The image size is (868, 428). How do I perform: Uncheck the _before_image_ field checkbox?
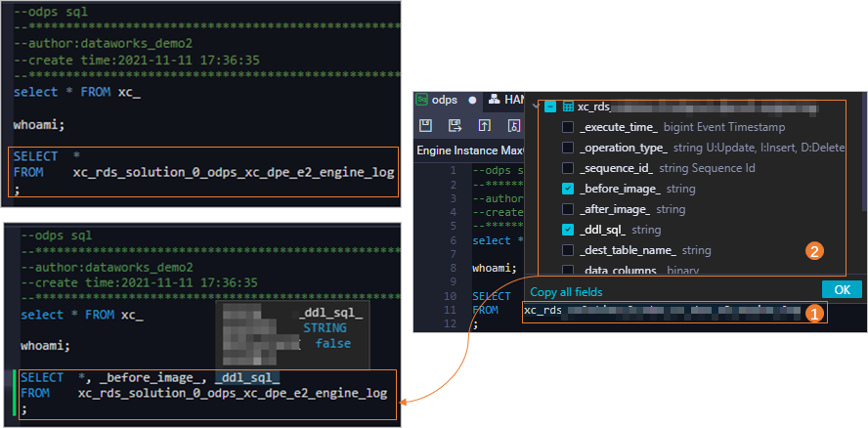(x=568, y=189)
